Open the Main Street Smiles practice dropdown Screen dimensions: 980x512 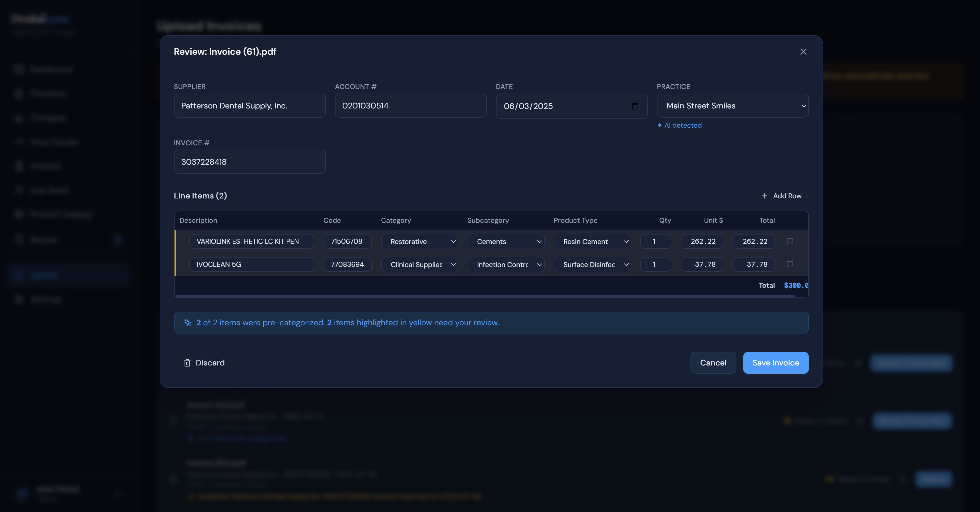click(732, 106)
